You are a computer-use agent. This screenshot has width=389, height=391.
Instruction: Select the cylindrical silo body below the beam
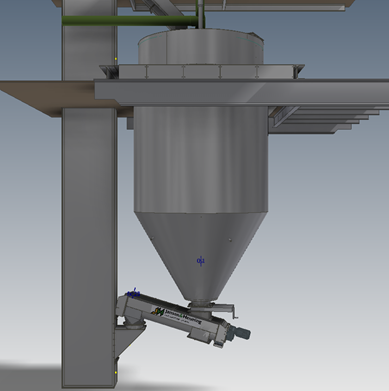pyautogui.click(x=201, y=158)
